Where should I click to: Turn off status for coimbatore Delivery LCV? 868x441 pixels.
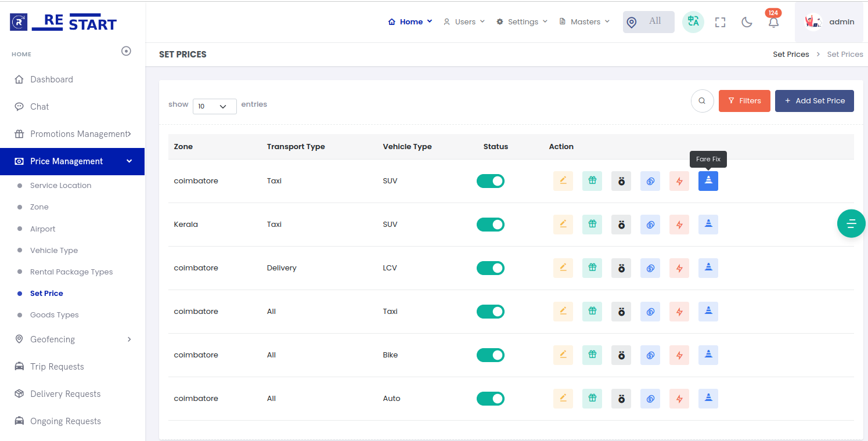click(x=491, y=268)
